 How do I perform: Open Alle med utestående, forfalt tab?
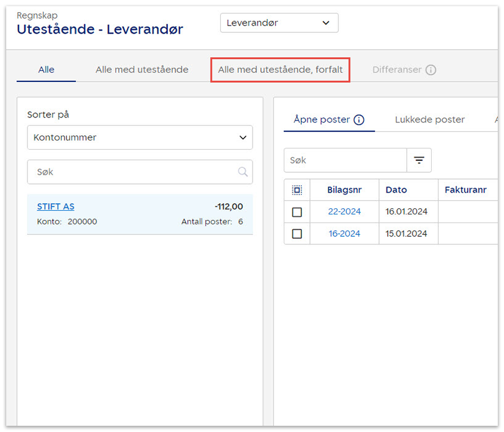(x=280, y=70)
